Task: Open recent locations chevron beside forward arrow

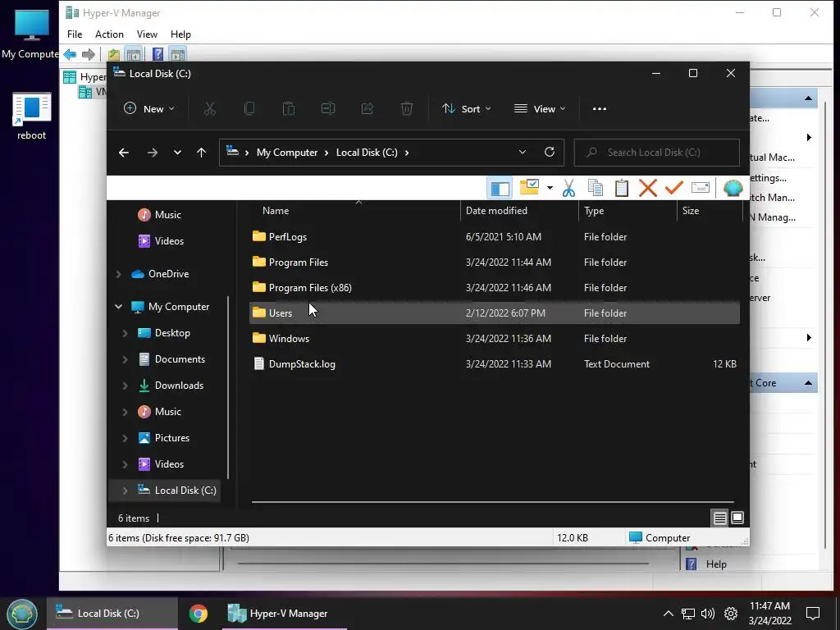Action: (177, 153)
